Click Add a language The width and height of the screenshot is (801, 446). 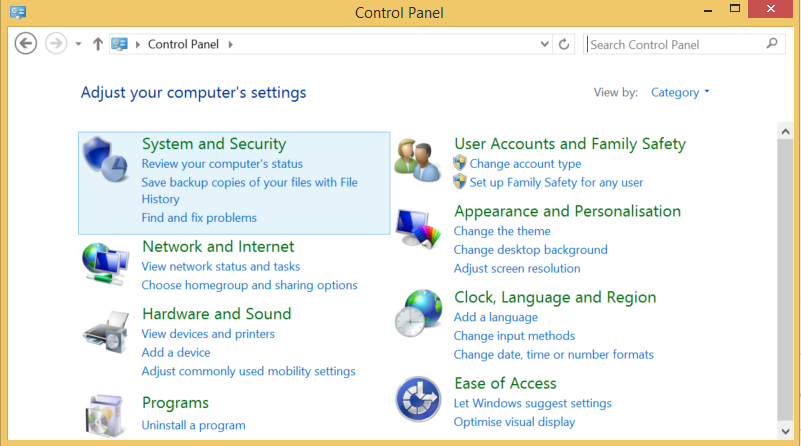tap(496, 317)
